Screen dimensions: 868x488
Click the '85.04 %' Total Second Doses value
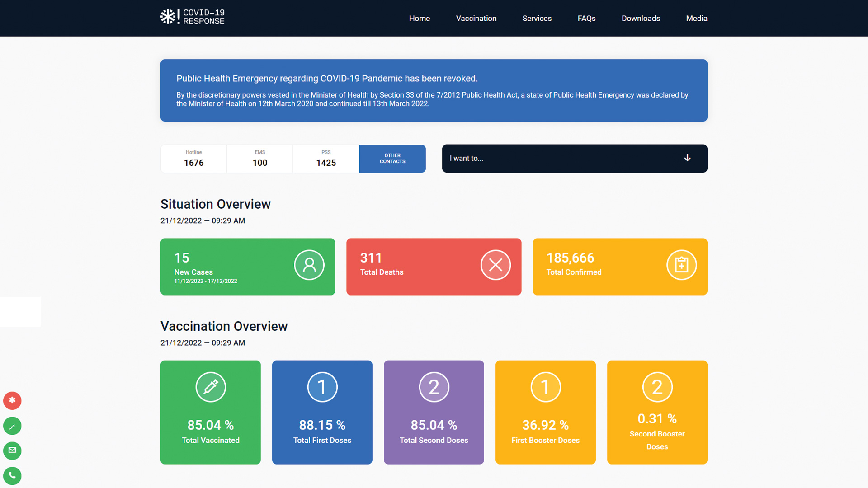pos(434,425)
